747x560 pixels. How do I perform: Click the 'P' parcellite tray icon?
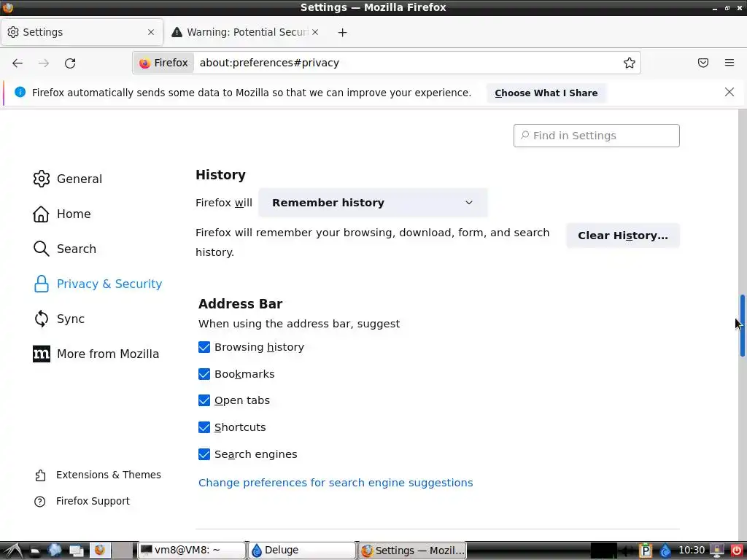645,551
